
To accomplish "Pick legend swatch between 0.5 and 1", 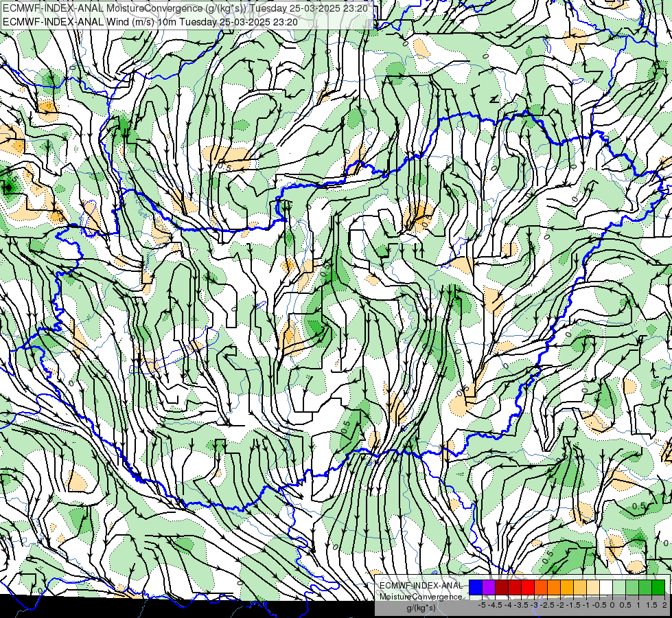I will 632,587.
